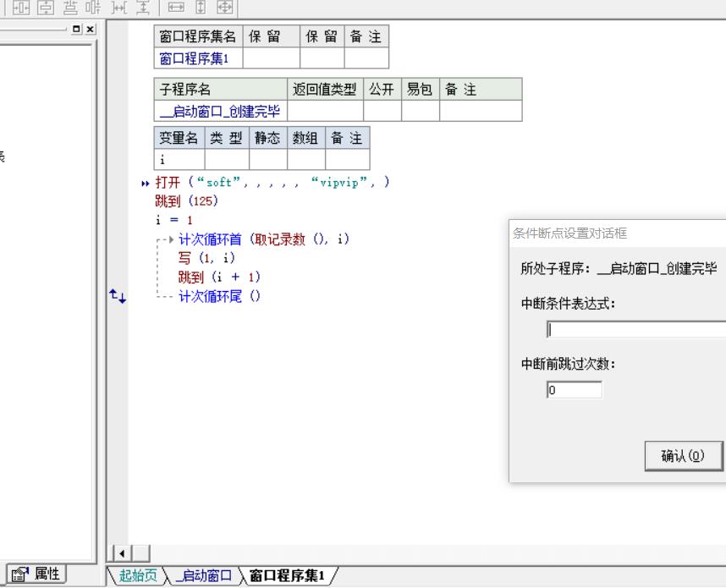Click the 子程序名 header cell
Viewport: 726px width, 588px height.
220,90
